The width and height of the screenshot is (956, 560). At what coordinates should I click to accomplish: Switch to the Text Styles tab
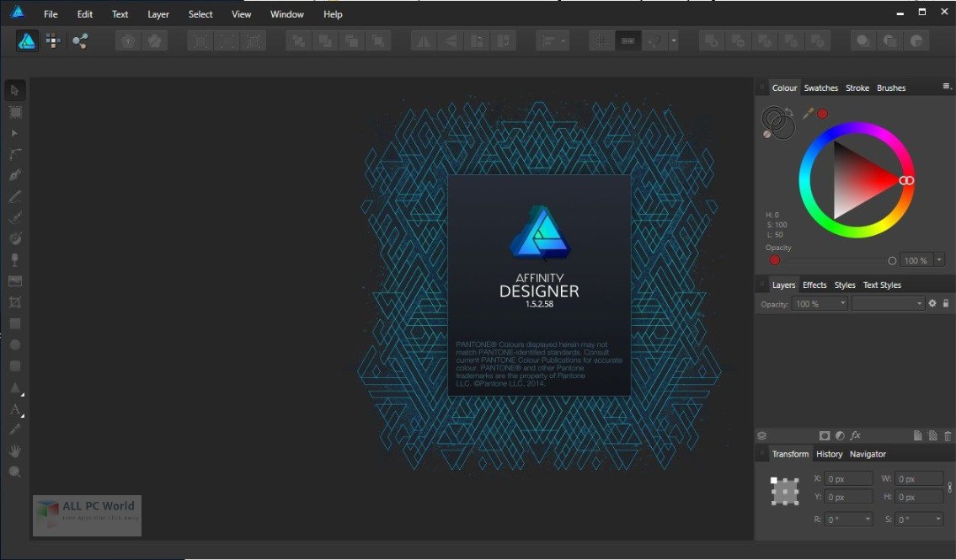click(882, 285)
